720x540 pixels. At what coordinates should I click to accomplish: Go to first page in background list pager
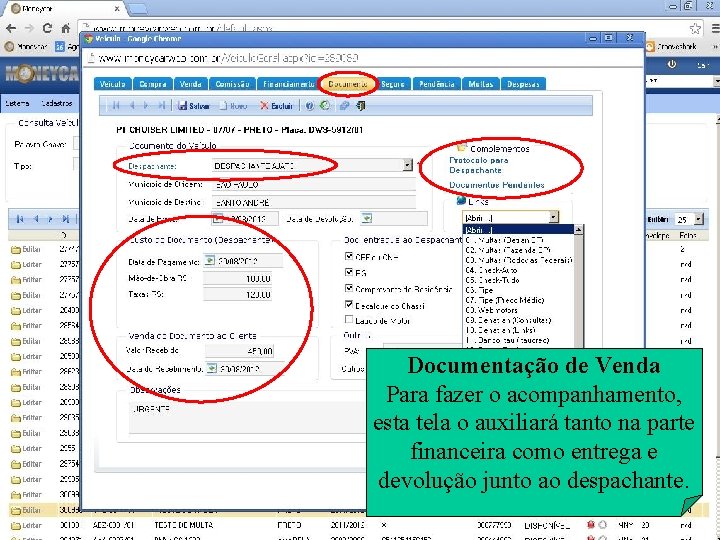coord(20,219)
